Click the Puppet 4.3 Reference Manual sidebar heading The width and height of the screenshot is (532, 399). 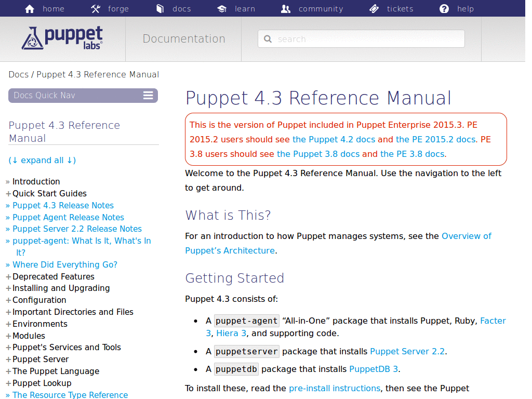pyautogui.click(x=64, y=131)
